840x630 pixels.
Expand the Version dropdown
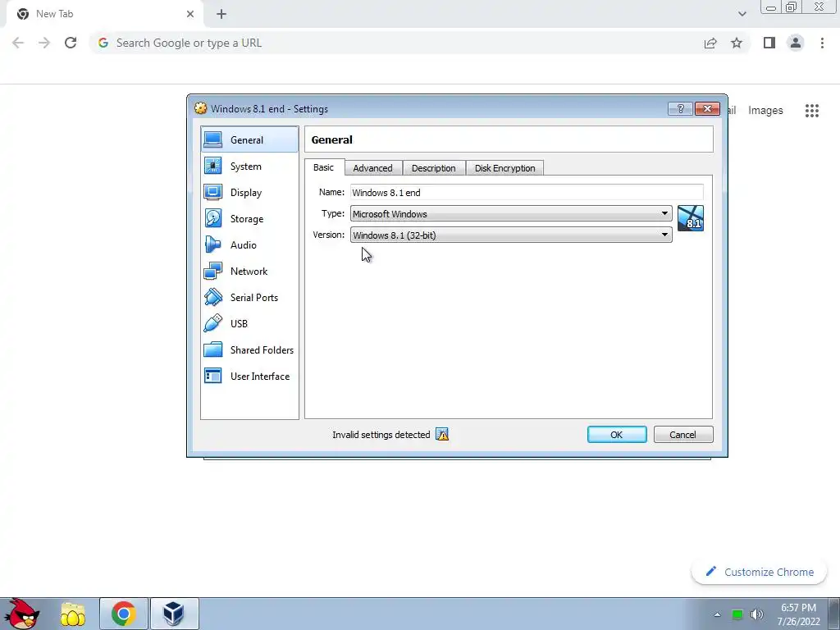click(511, 235)
